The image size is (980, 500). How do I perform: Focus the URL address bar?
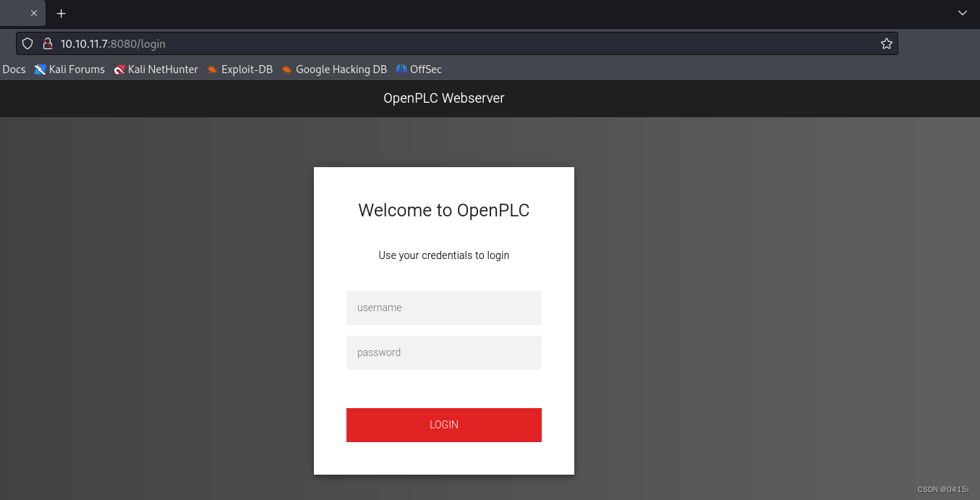(x=457, y=43)
